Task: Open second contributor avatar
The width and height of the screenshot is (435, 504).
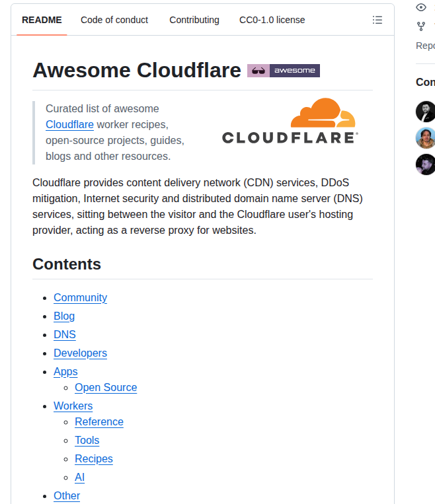Action: coord(425,138)
